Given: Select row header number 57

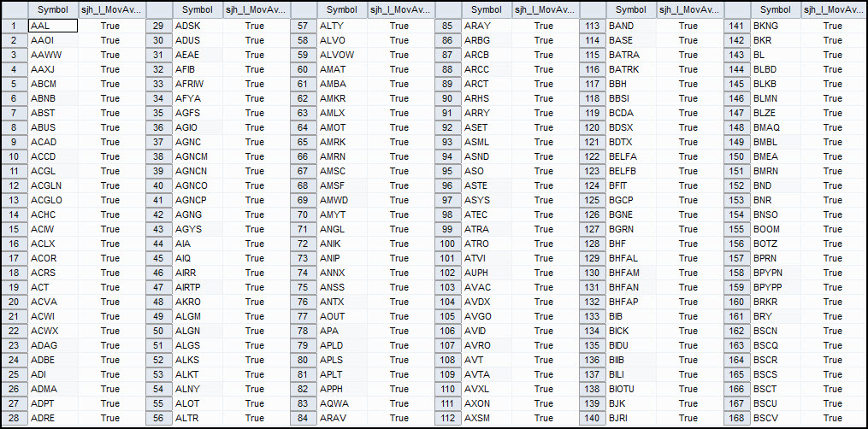Looking at the screenshot, I should [304, 26].
